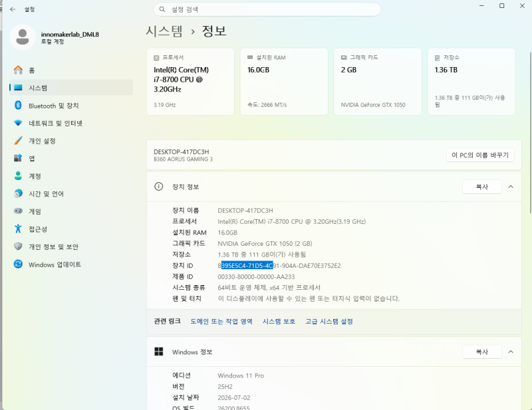
Task: Close the 설정 window
Action: pyautogui.click(x=522, y=6)
